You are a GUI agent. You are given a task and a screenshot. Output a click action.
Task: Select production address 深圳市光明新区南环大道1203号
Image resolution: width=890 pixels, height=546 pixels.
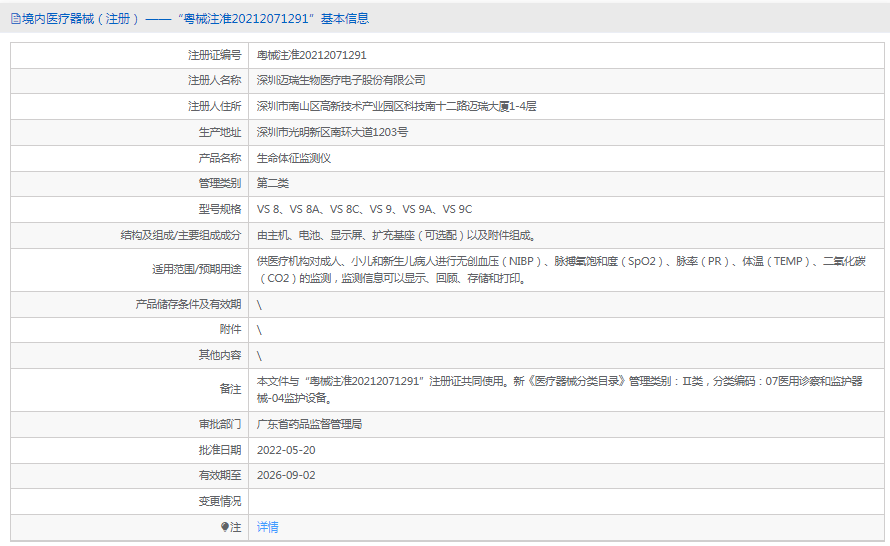(332, 132)
